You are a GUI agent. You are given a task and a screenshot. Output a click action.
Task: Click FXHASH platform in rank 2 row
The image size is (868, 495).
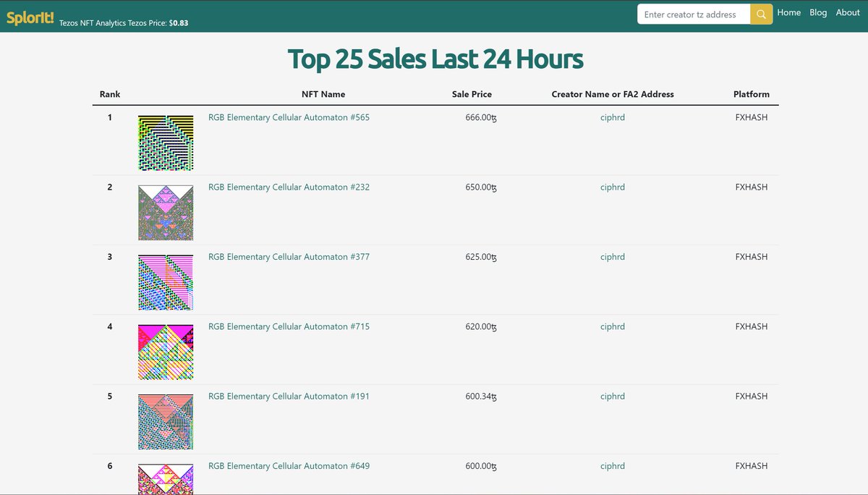[x=752, y=187]
